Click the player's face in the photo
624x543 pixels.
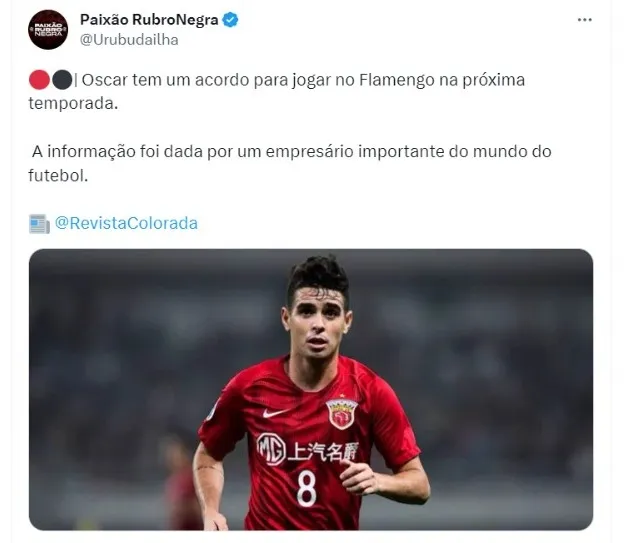[x=318, y=322]
